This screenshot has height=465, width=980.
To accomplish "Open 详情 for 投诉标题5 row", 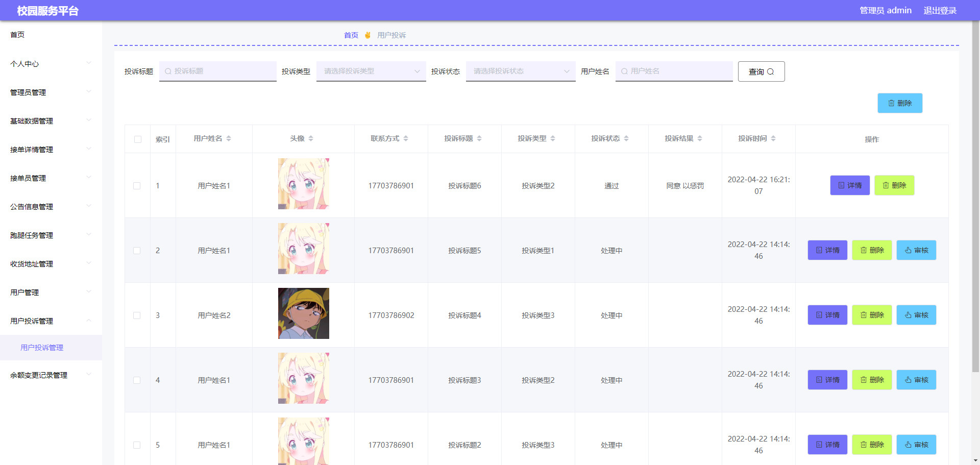I will click(x=827, y=250).
